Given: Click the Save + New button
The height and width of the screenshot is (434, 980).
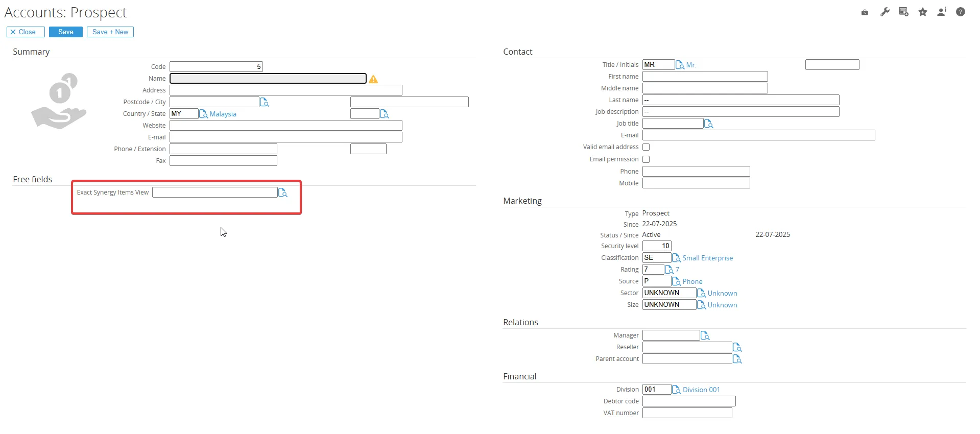Looking at the screenshot, I should [x=110, y=32].
